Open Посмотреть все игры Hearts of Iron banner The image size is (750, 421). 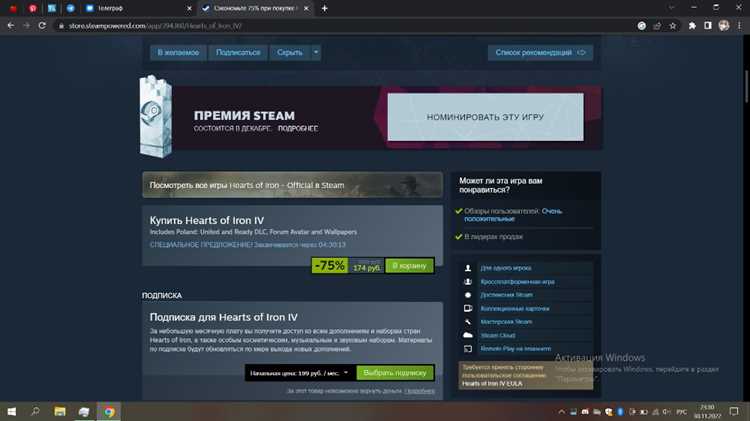coord(292,185)
